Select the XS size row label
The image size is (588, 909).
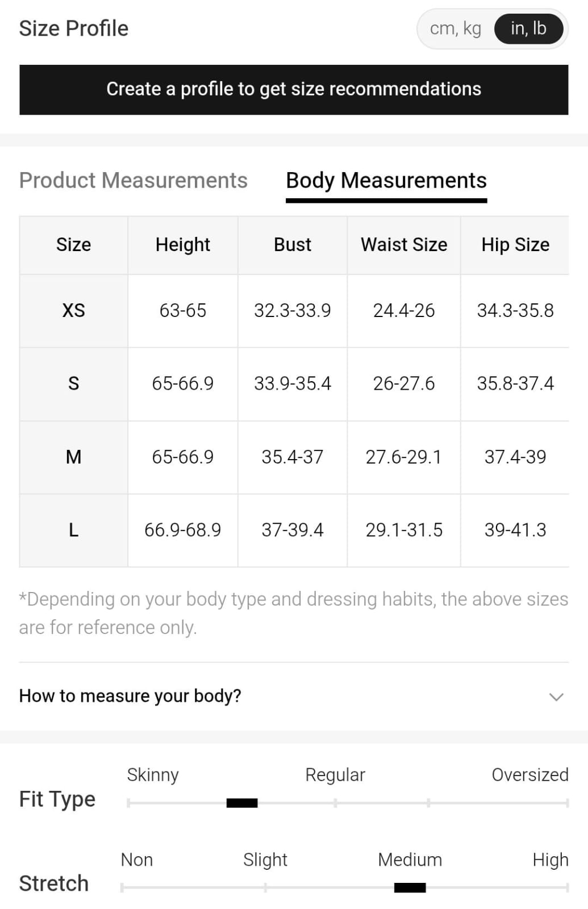(x=74, y=311)
